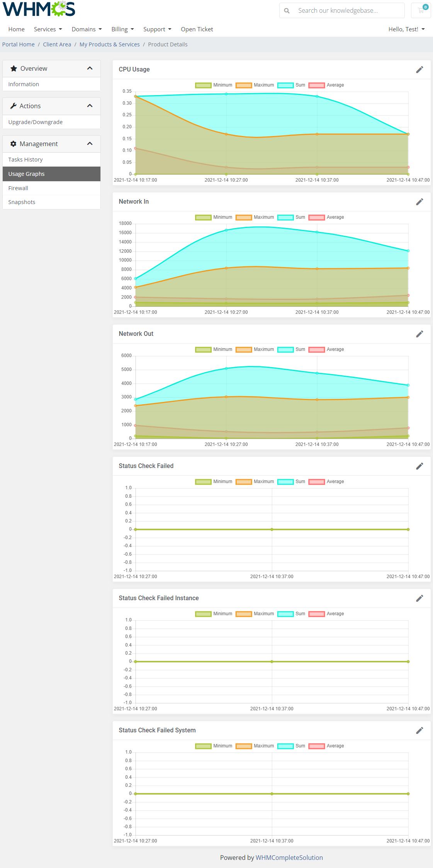Open the Hello, Test! account dropdown
The height and width of the screenshot is (868, 433).
(407, 29)
